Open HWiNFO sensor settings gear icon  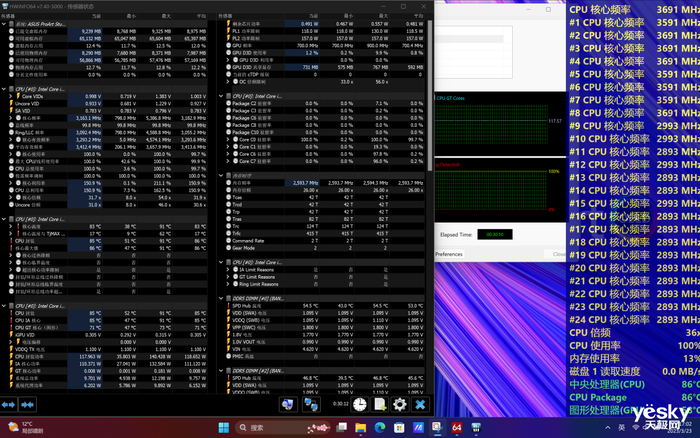click(400, 405)
